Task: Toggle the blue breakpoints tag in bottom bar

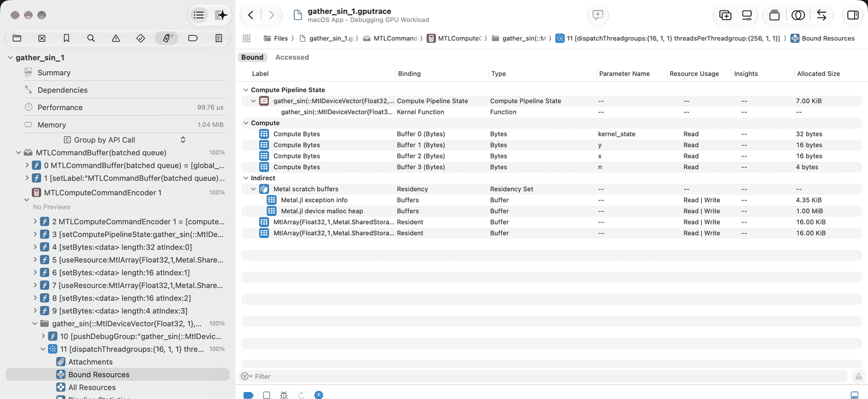Action: click(x=248, y=395)
